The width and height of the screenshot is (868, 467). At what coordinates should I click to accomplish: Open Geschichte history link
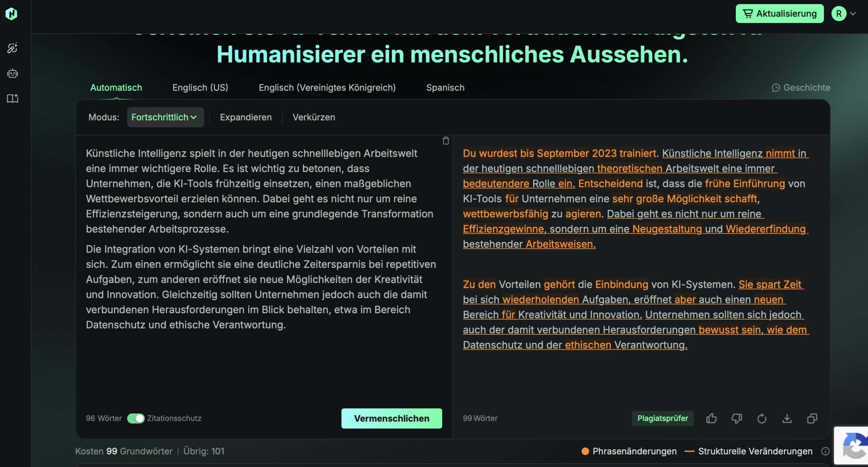[801, 88]
